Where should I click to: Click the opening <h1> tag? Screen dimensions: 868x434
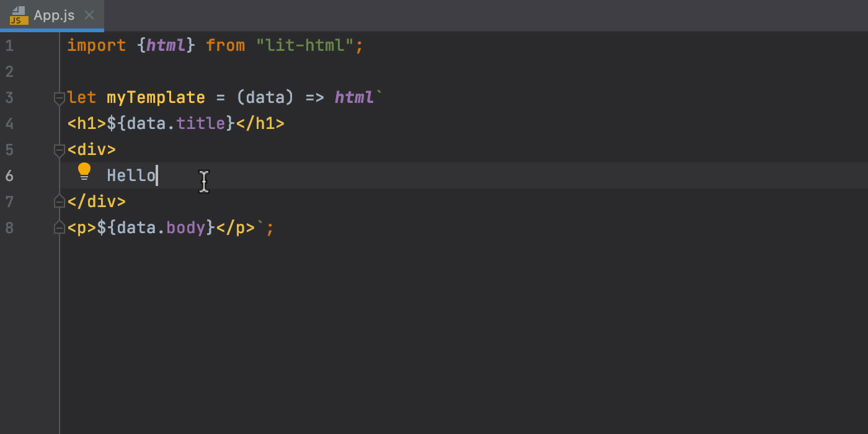point(87,123)
